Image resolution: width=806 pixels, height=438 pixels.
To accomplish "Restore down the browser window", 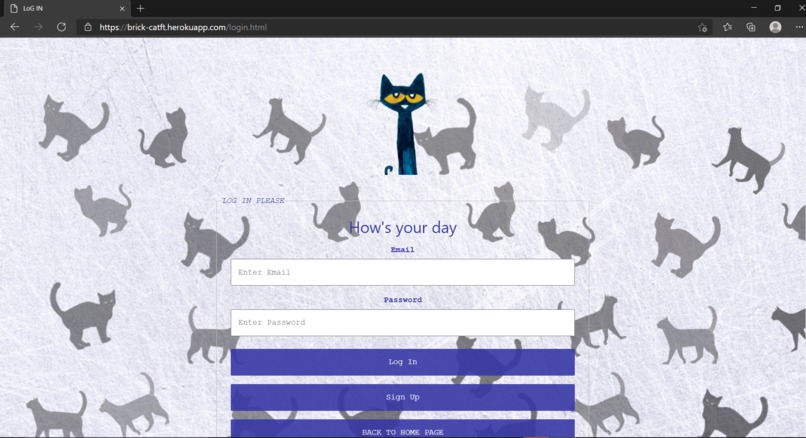I will (x=777, y=8).
